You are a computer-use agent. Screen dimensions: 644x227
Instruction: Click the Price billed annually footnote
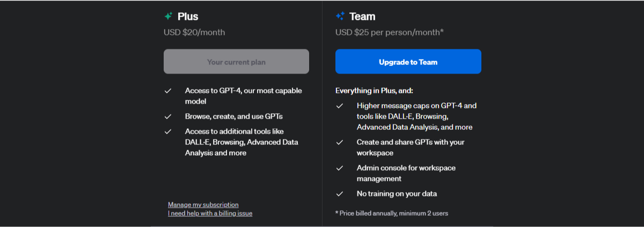coord(392,213)
